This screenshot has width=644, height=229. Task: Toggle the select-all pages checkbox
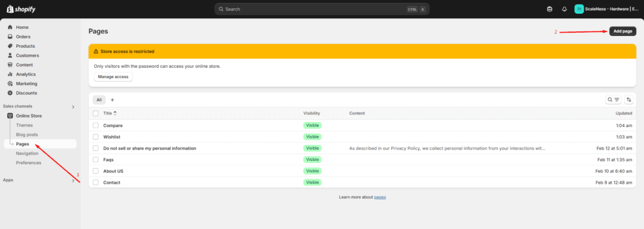click(96, 113)
